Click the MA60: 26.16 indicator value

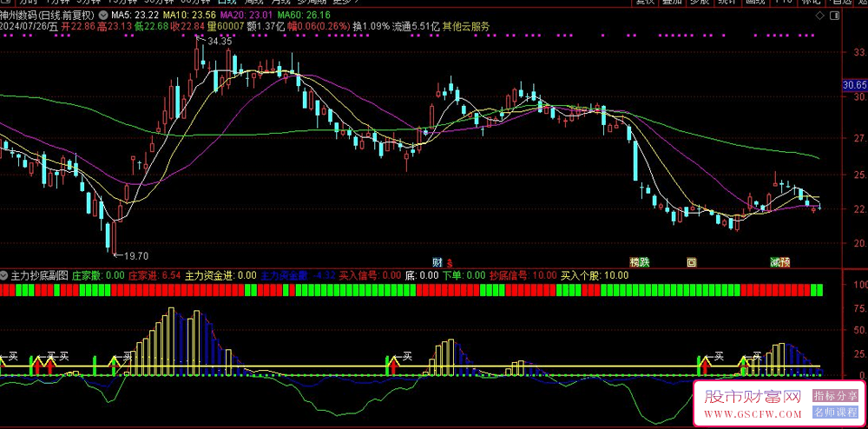click(303, 15)
